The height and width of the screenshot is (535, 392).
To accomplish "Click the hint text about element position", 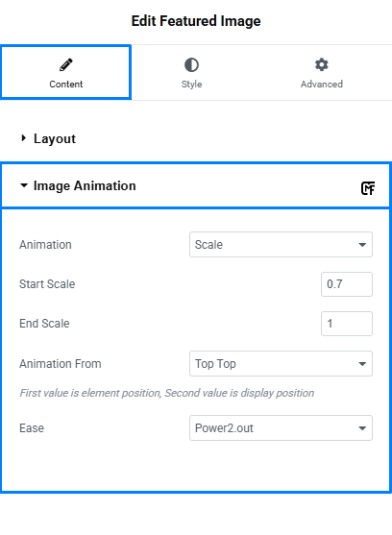I will [x=167, y=393].
